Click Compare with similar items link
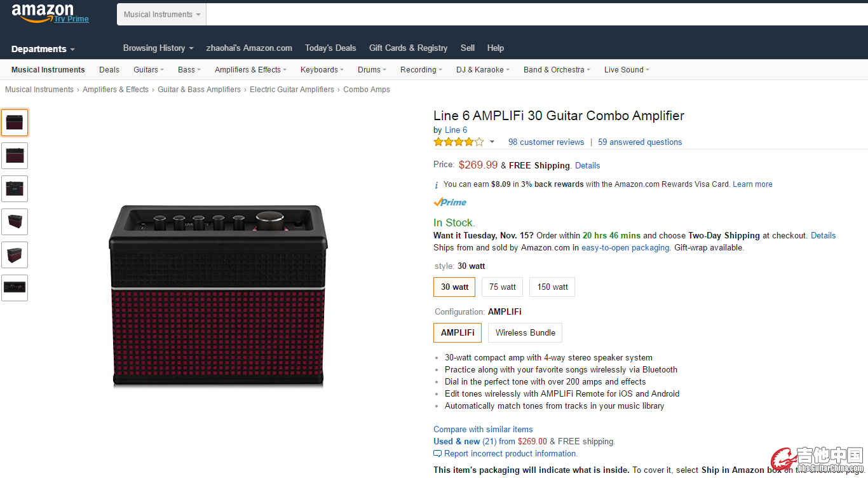This screenshot has width=868, height=478. pyautogui.click(x=483, y=429)
